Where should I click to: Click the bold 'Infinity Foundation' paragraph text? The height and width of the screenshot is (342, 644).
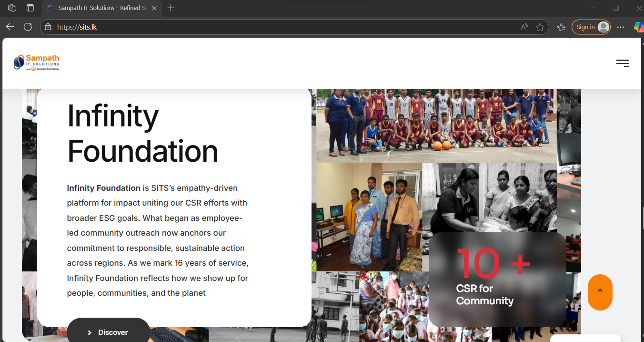click(104, 188)
